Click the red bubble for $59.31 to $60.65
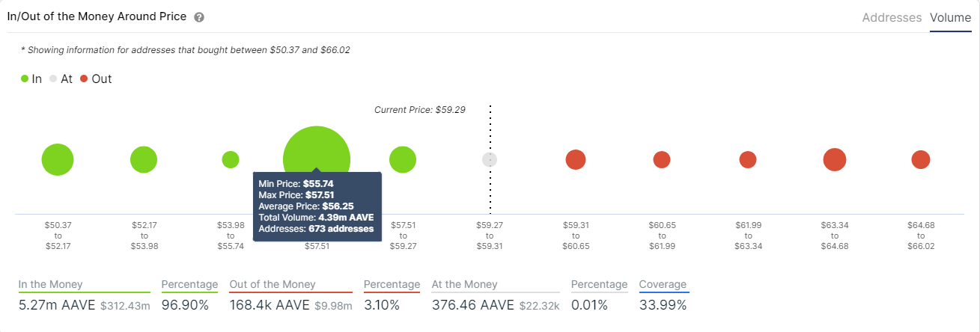 [x=576, y=159]
